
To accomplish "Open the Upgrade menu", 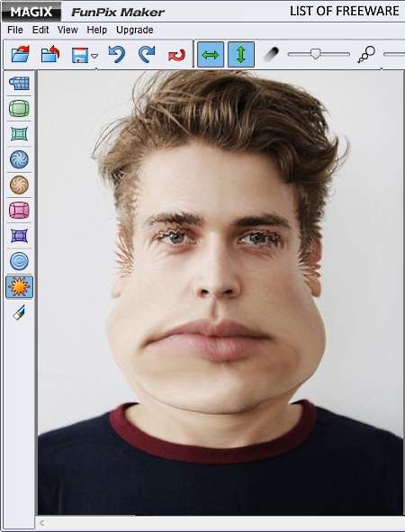I will tap(135, 30).
